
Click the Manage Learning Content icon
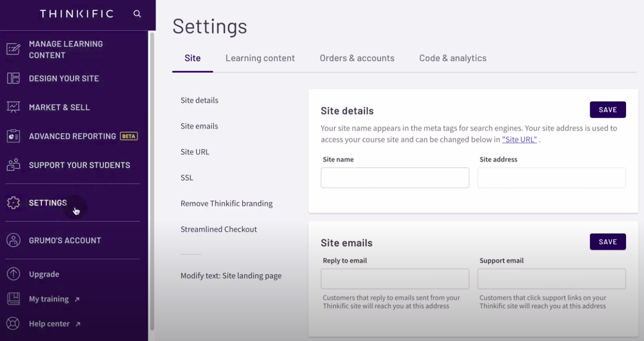click(13, 49)
